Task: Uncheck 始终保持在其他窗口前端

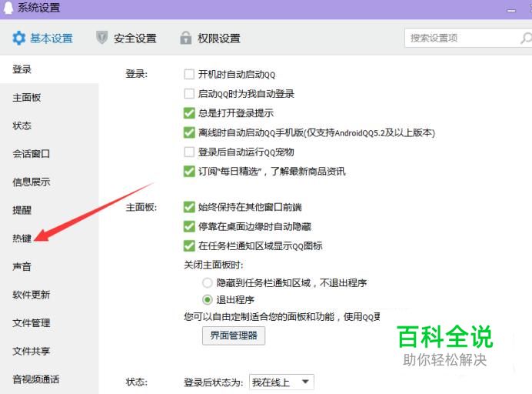Action: tap(189, 207)
